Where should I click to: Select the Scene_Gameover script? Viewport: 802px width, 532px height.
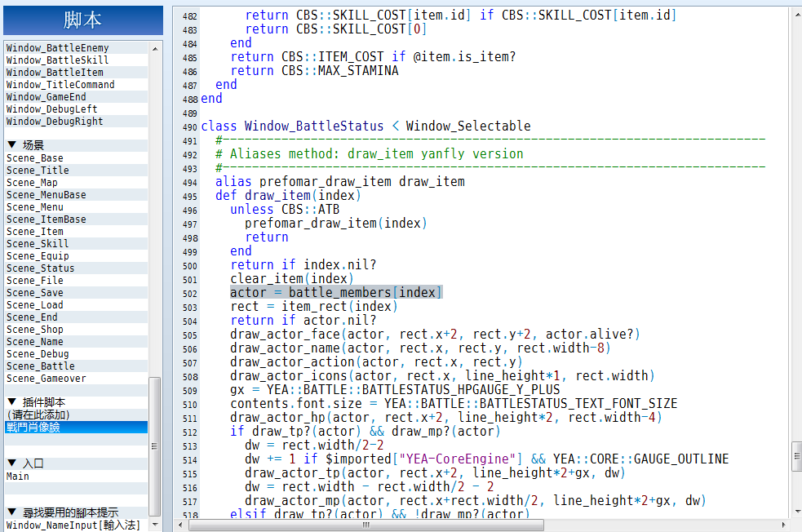click(x=77, y=379)
